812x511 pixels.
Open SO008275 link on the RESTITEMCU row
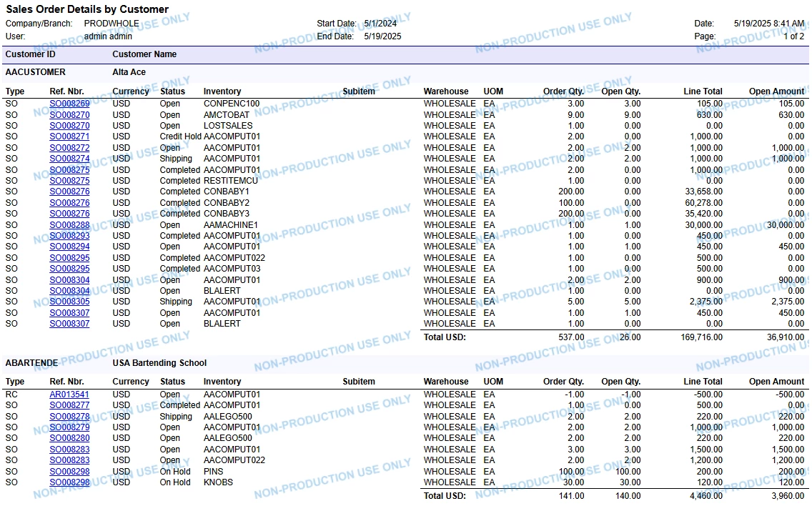click(69, 181)
